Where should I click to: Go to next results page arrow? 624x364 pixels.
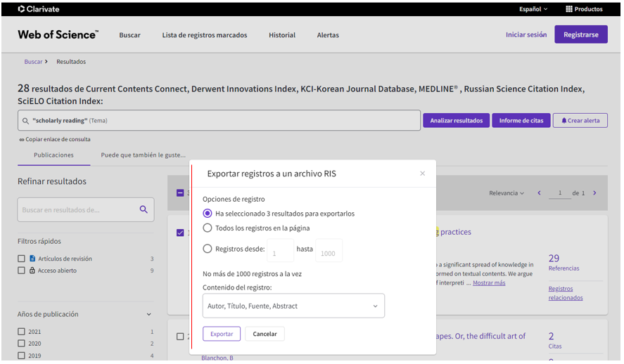594,193
